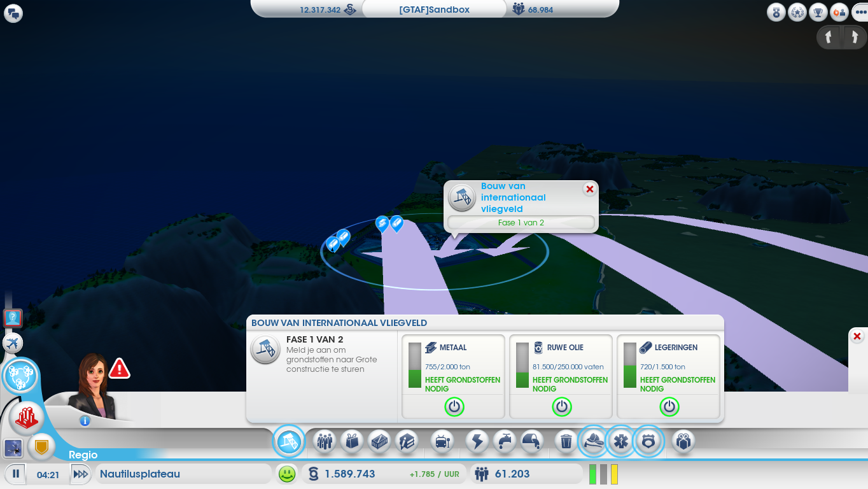Click the green-grey-yellow zoning demand bars
The image size is (868, 489).
coord(603,474)
